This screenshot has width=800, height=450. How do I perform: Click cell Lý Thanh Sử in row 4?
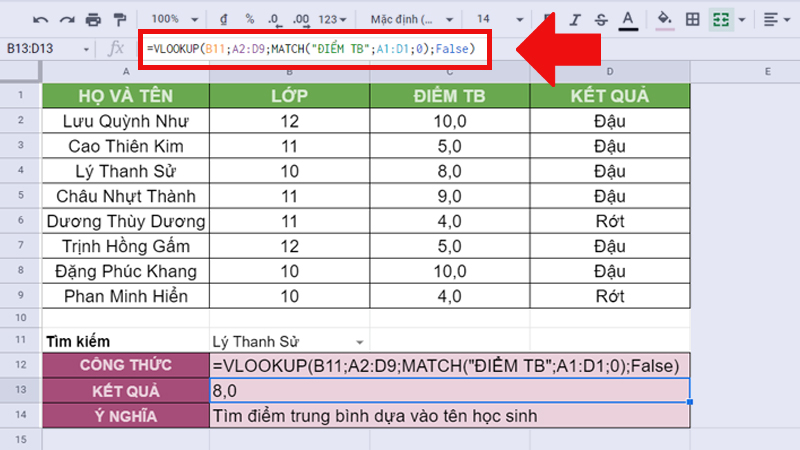(x=126, y=171)
